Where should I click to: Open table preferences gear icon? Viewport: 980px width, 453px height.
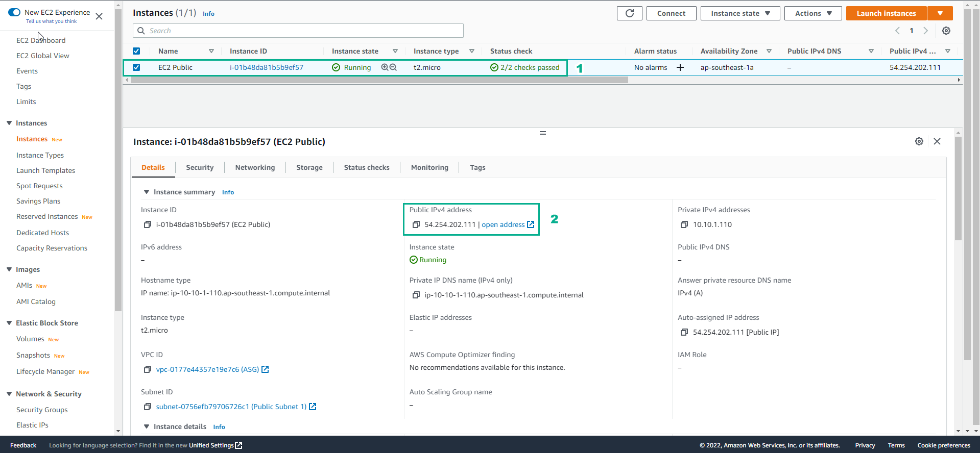coord(946,31)
